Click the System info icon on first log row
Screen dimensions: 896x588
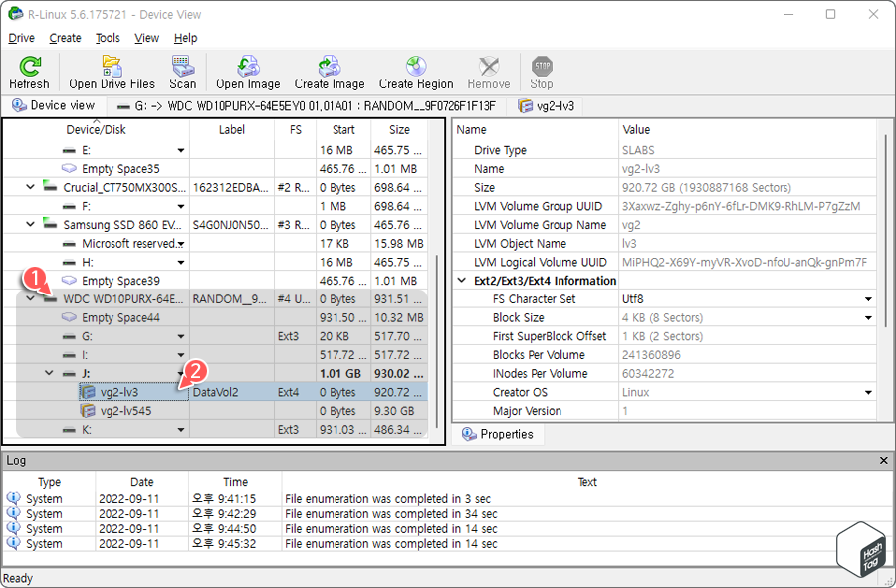coord(12,498)
